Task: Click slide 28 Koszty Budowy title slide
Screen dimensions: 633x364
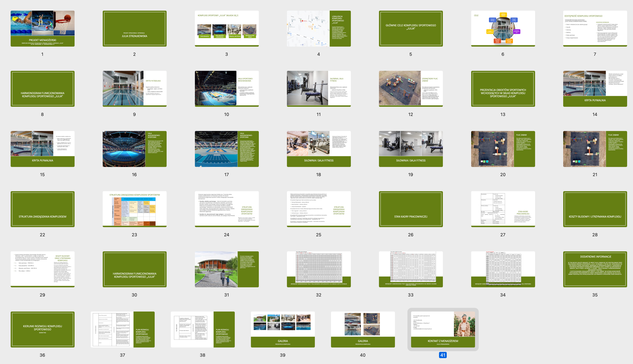Action: [595, 209]
